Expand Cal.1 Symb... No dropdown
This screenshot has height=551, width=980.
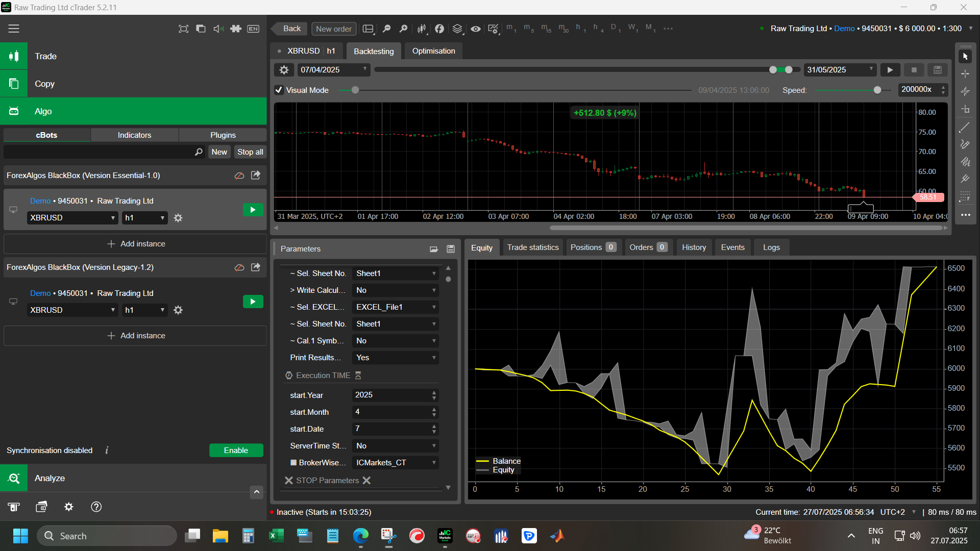pyautogui.click(x=396, y=341)
